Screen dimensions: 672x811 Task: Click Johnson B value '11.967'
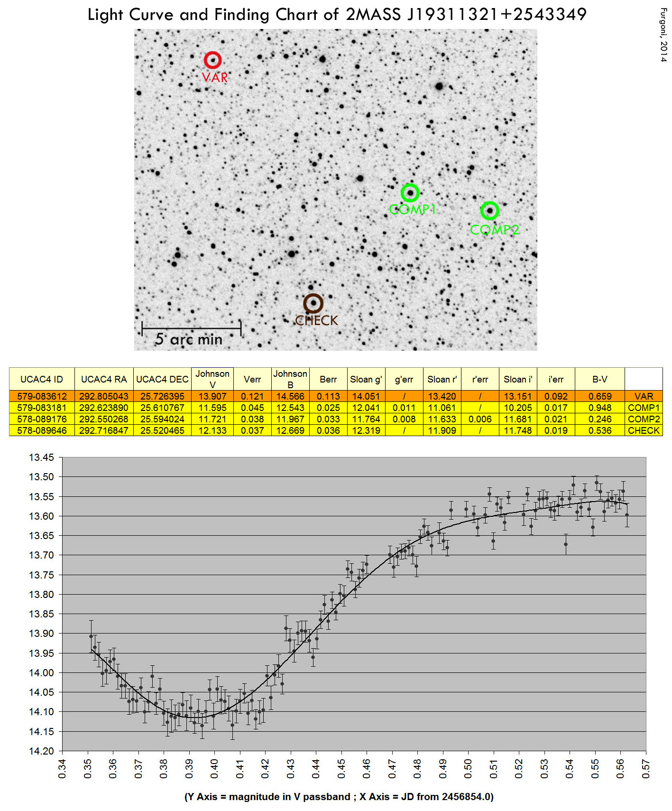pos(290,419)
